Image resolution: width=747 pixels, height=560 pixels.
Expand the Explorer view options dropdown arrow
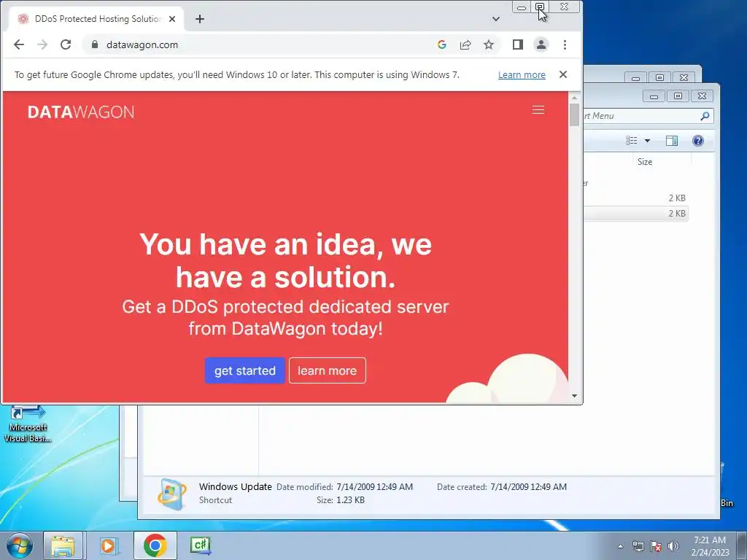647,141
